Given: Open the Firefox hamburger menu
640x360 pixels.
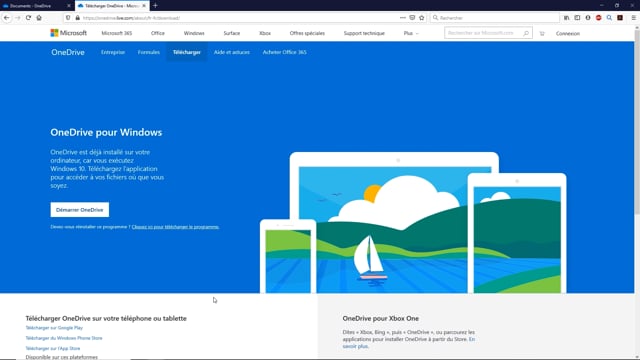Looking at the screenshot, I should tap(633, 18).
